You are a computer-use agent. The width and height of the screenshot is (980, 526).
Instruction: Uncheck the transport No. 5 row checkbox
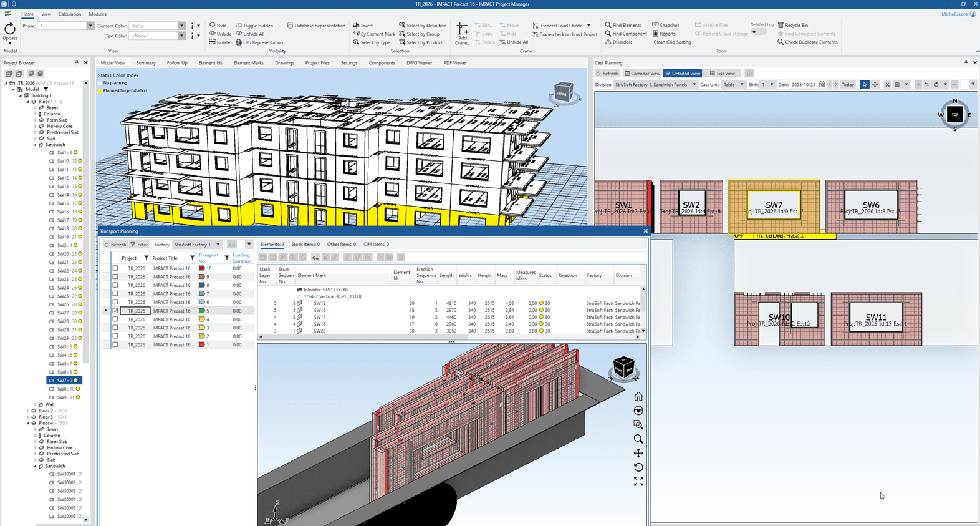tap(115, 311)
